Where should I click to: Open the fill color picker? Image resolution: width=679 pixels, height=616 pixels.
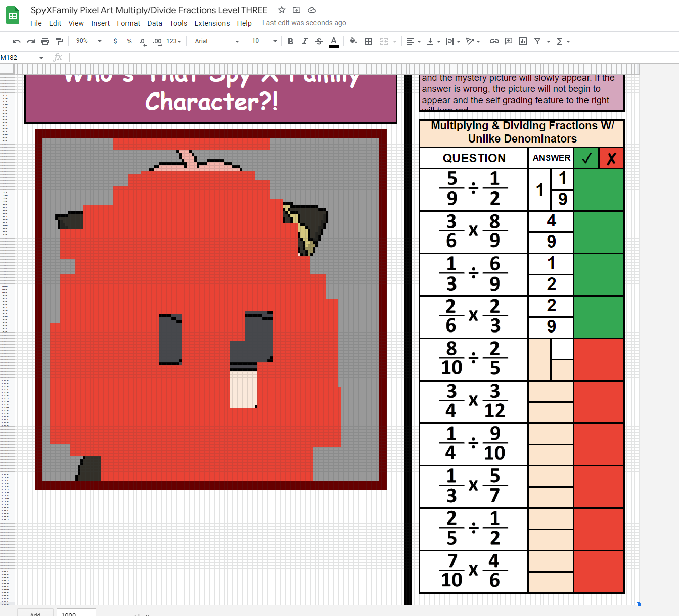(353, 41)
